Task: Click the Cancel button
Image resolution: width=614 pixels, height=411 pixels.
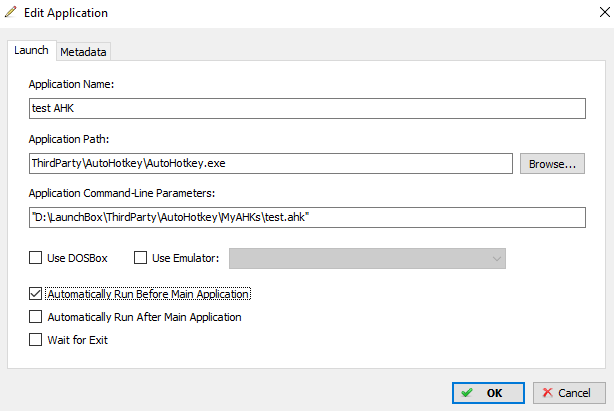Action: [569, 393]
